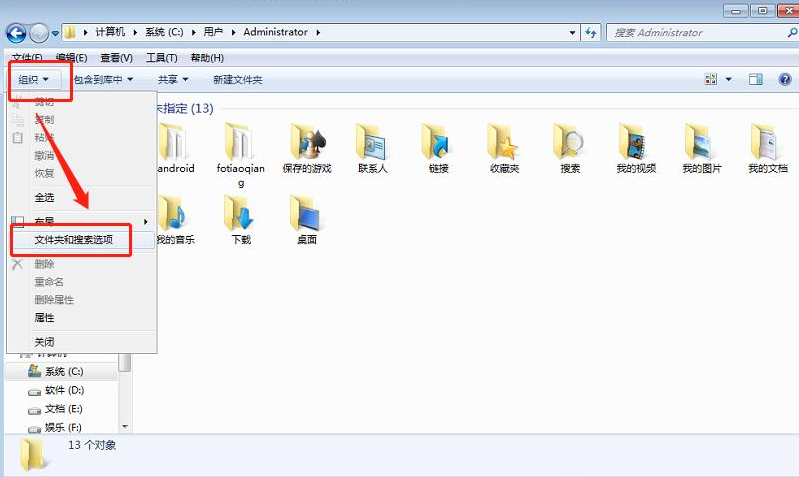The height and width of the screenshot is (477, 799).
Task: Open the 保存的游戏 folder icon
Action: [306, 143]
